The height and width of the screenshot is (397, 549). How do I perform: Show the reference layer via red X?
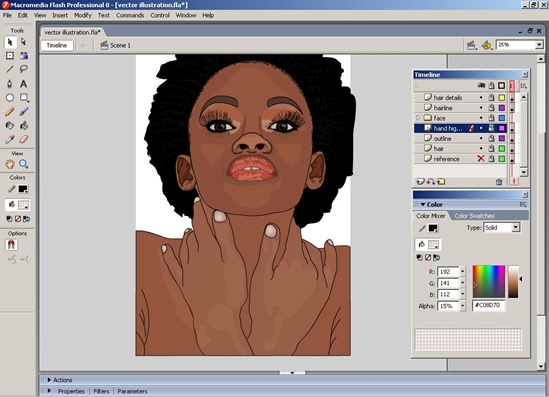tap(481, 159)
